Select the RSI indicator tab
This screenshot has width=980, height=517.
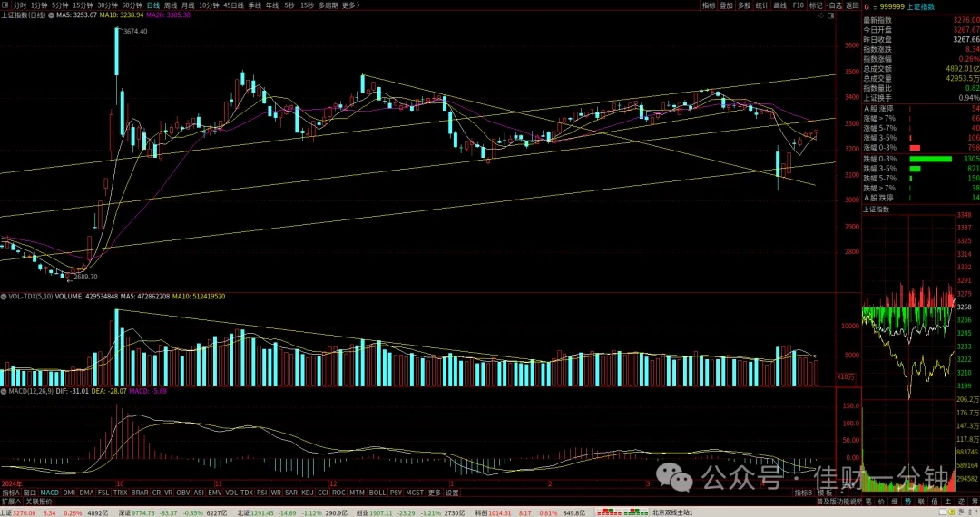click(x=262, y=493)
